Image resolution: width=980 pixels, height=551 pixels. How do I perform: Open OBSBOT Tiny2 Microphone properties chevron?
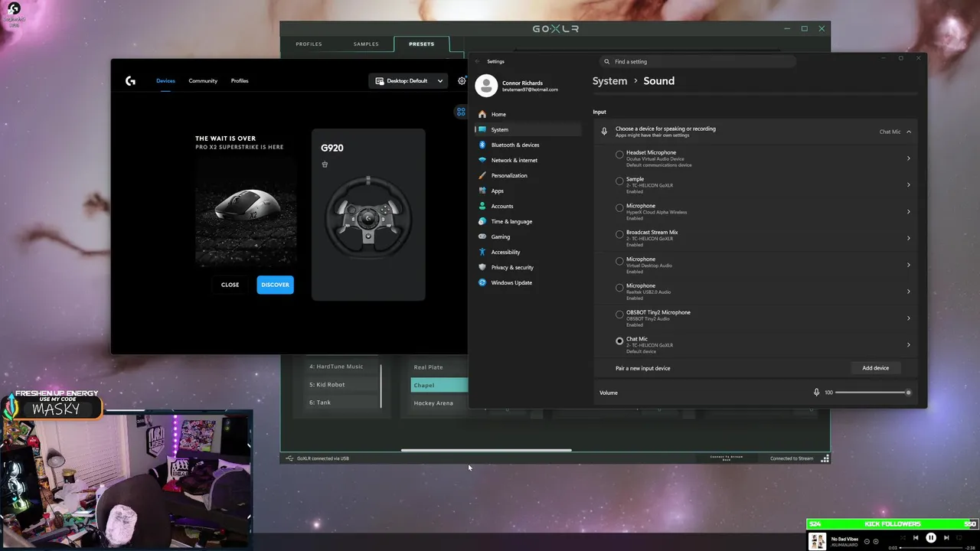point(909,318)
